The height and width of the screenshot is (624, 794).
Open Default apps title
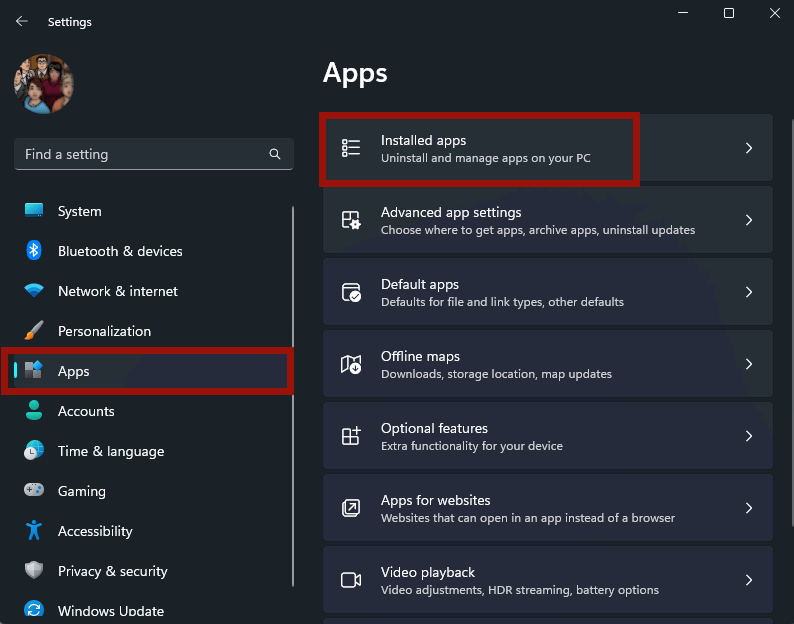point(420,285)
